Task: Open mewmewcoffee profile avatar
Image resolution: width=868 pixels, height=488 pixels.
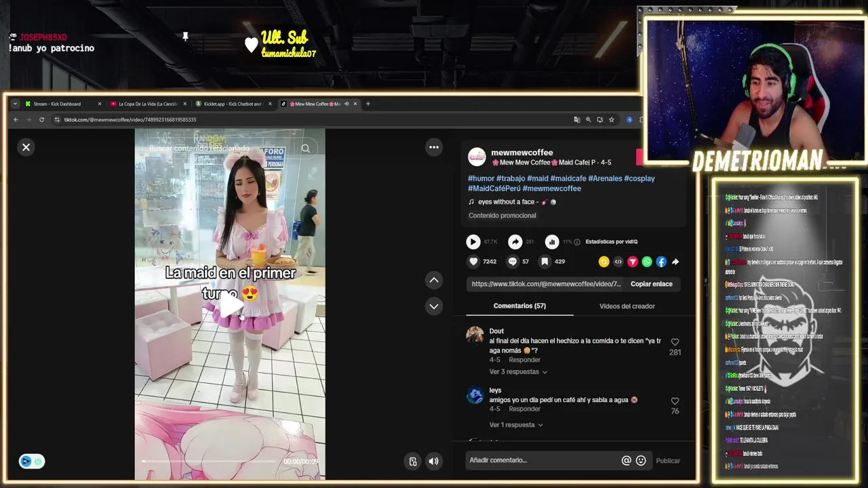Action: pos(477,157)
